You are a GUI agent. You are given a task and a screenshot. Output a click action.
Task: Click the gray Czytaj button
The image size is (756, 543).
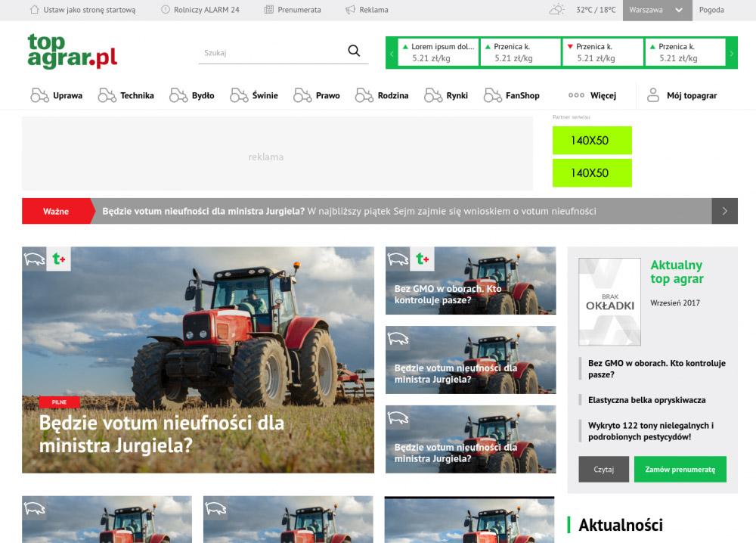(603, 469)
